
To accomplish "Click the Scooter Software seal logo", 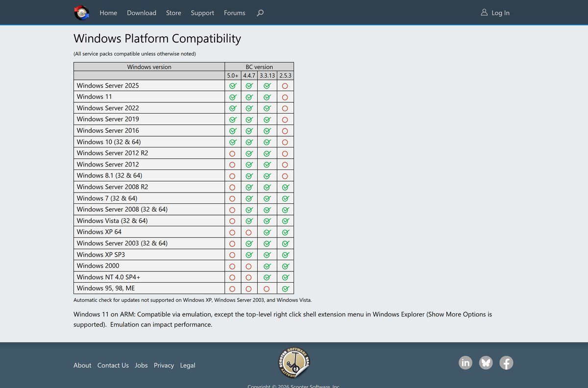I will pos(294,363).
